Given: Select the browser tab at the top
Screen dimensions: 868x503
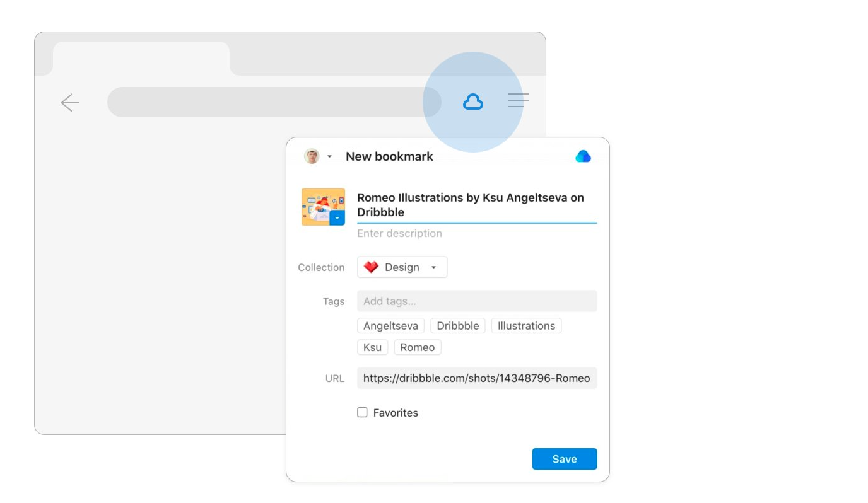Looking at the screenshot, I should pyautogui.click(x=141, y=59).
